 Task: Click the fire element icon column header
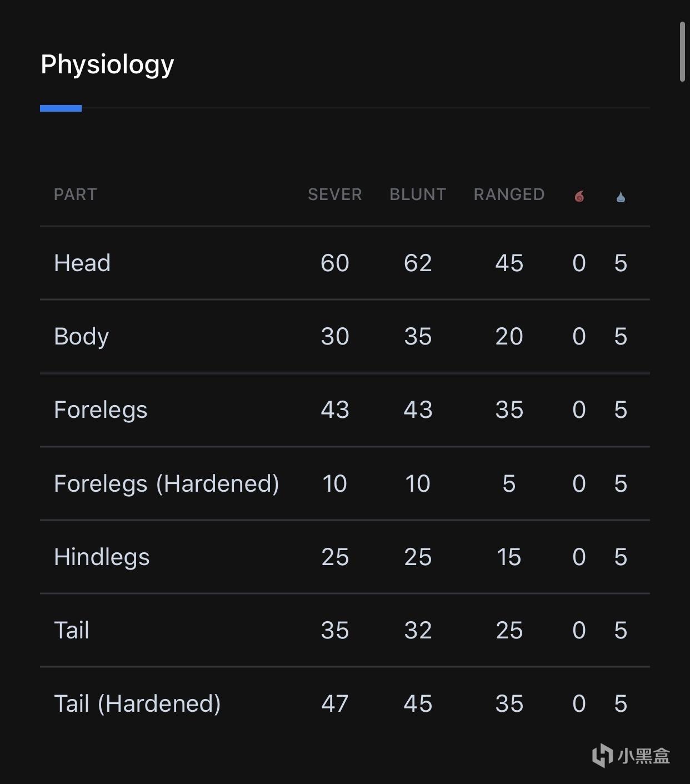[x=579, y=196]
